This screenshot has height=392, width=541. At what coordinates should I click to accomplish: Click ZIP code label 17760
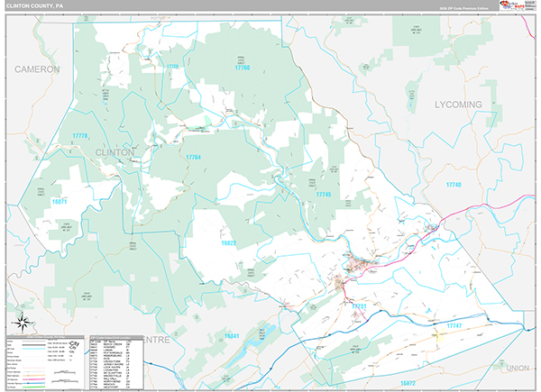243,68
